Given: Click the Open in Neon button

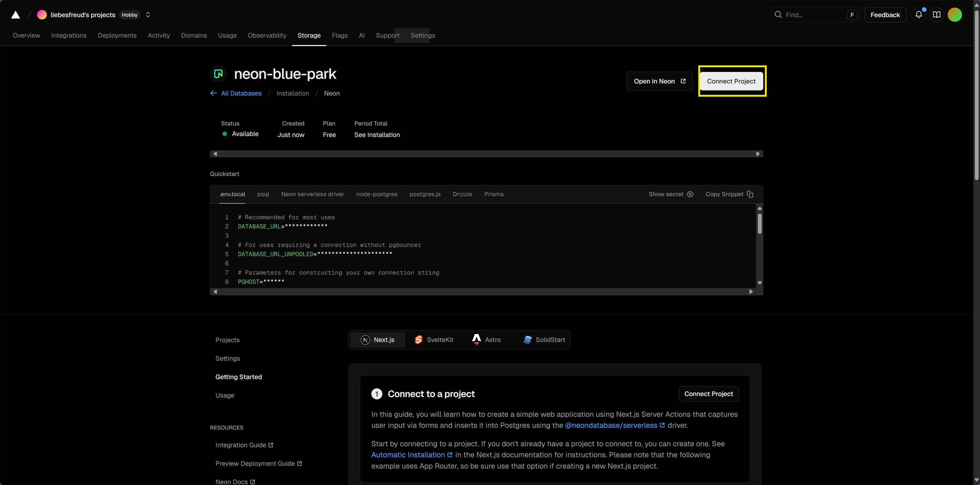Looking at the screenshot, I should pyautogui.click(x=659, y=81).
